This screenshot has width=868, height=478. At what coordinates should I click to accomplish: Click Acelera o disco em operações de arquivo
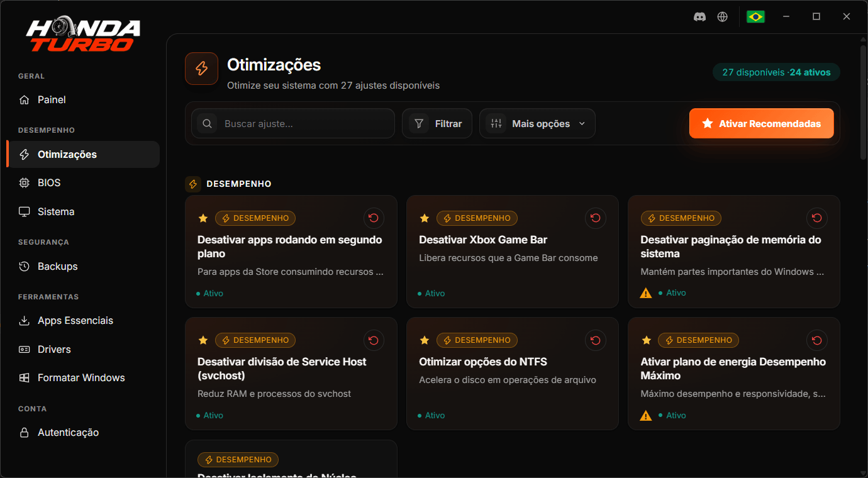[x=508, y=380]
